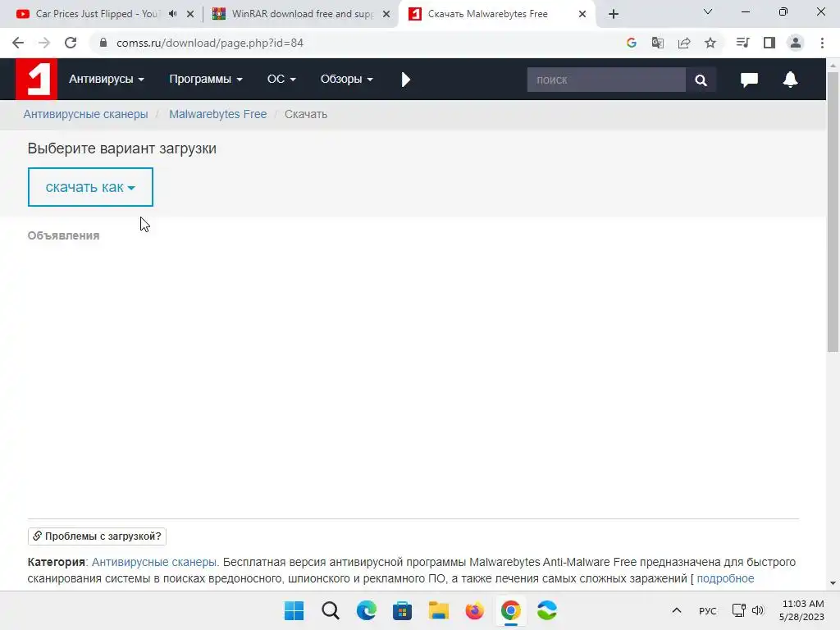Viewport: 840px width, 630px height.
Task: Share this page icon
Action: pos(684,43)
